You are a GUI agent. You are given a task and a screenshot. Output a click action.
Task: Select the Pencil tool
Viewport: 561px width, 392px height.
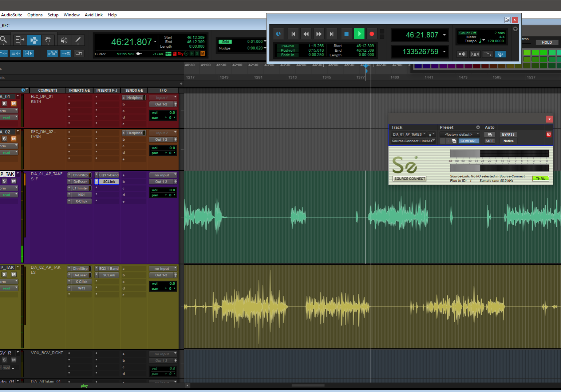pyautogui.click(x=78, y=40)
